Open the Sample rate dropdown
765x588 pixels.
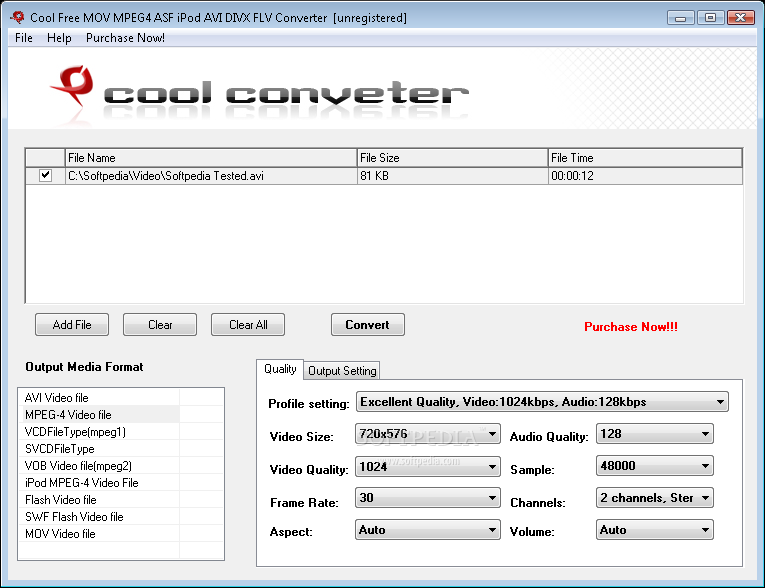point(655,466)
